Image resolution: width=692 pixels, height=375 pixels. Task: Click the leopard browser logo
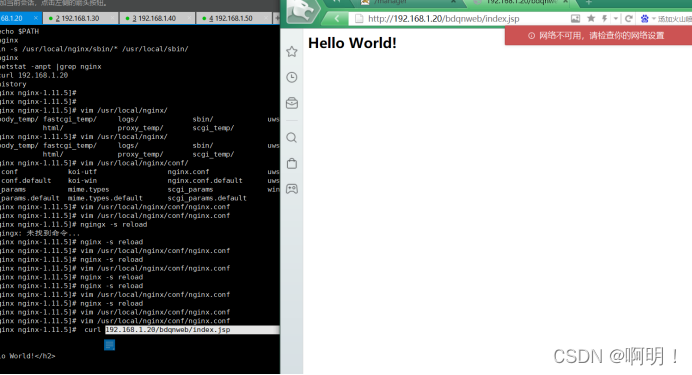coord(302,11)
